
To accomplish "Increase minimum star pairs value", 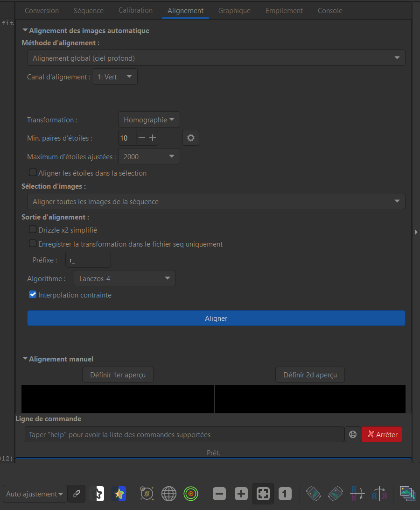I will pyautogui.click(x=153, y=138).
